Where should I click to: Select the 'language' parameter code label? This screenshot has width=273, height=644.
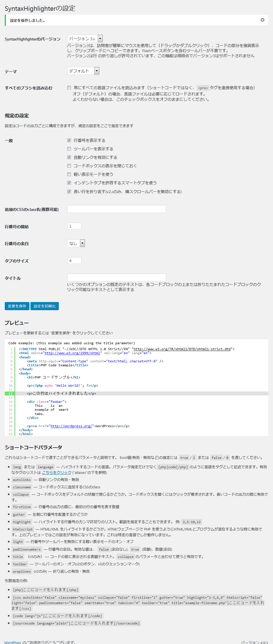click(x=45, y=467)
